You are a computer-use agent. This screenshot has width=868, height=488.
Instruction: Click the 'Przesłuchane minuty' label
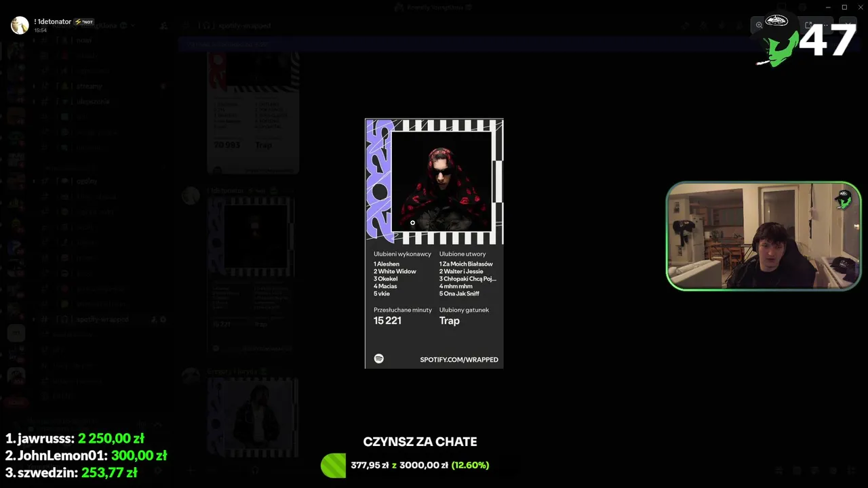pos(402,310)
